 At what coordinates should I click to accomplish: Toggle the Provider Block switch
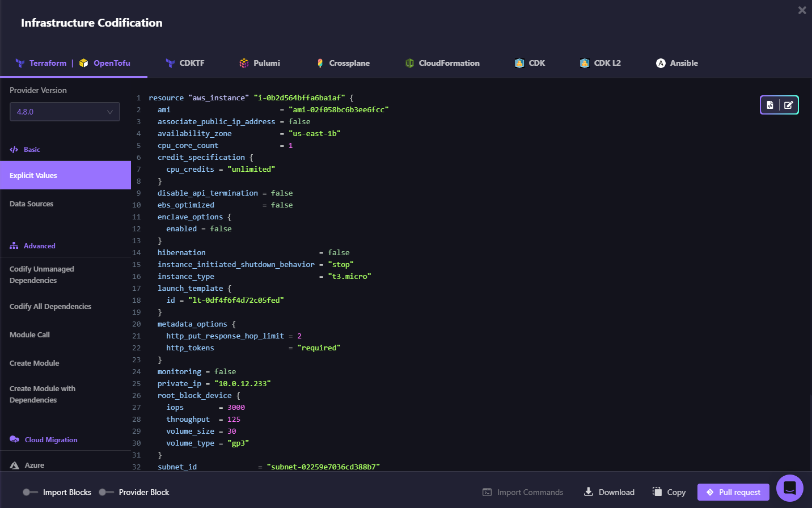pos(106,492)
